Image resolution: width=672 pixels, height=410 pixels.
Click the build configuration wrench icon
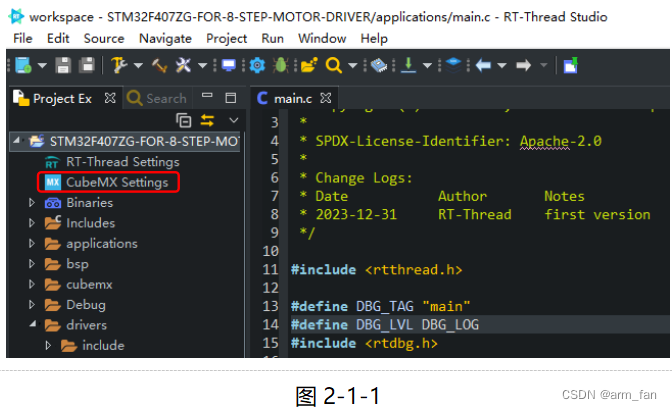[x=119, y=65]
